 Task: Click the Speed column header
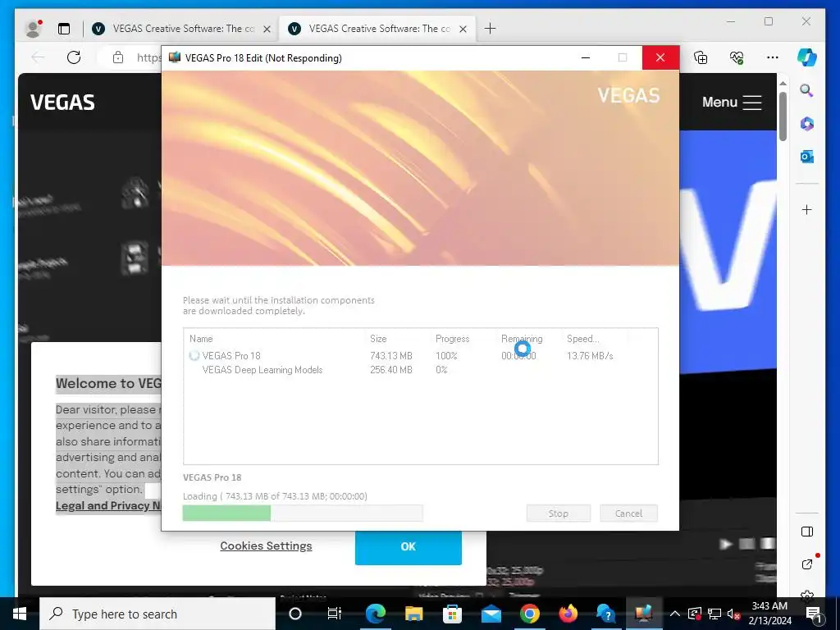(583, 339)
